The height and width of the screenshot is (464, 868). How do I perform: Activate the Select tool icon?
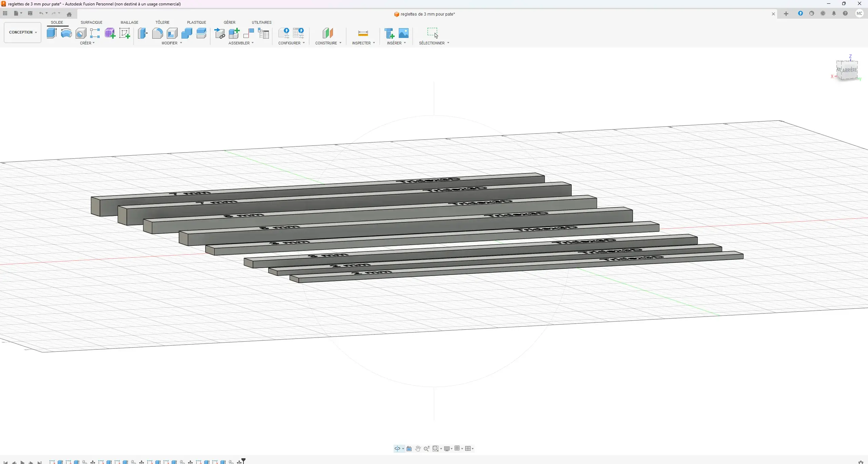tap(433, 33)
